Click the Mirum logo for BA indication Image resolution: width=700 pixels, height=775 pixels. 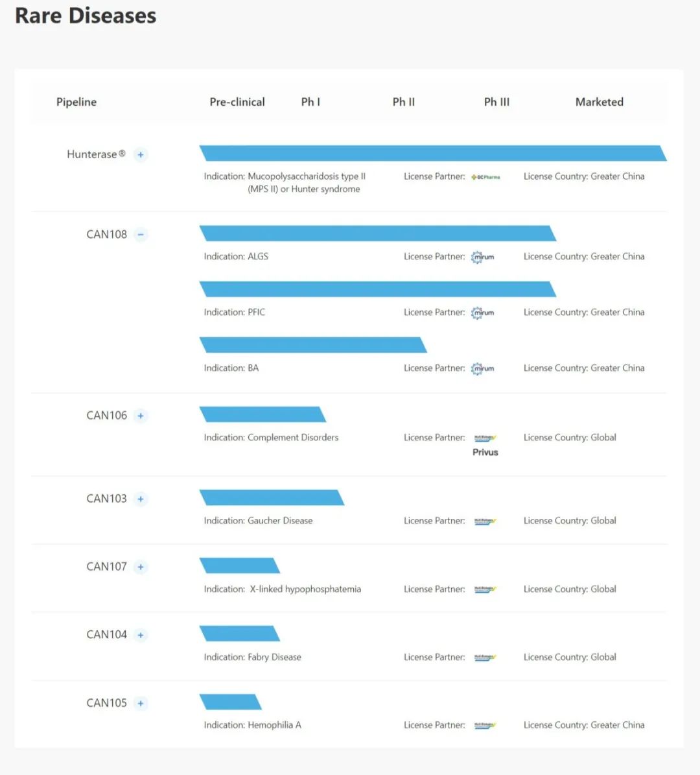(x=483, y=368)
